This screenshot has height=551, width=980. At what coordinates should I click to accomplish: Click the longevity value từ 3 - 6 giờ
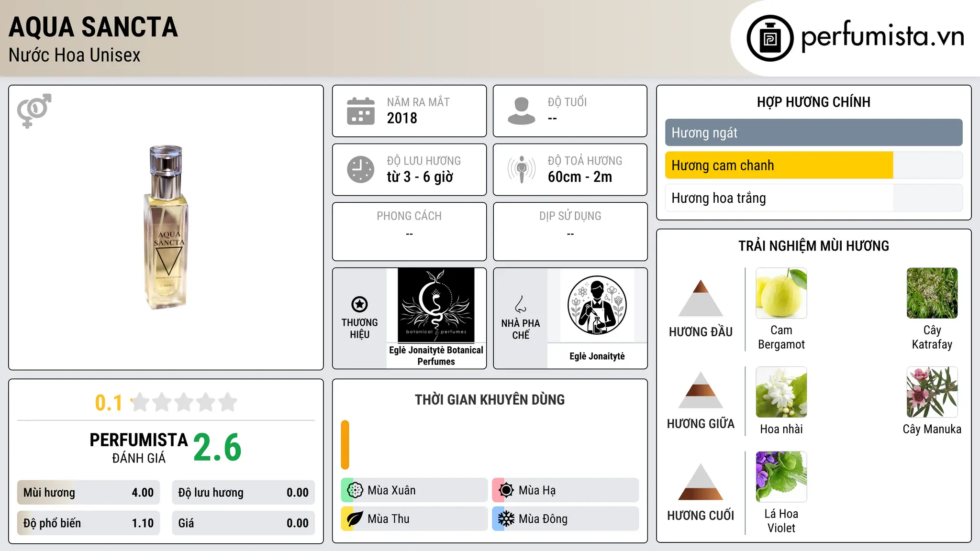point(420,177)
